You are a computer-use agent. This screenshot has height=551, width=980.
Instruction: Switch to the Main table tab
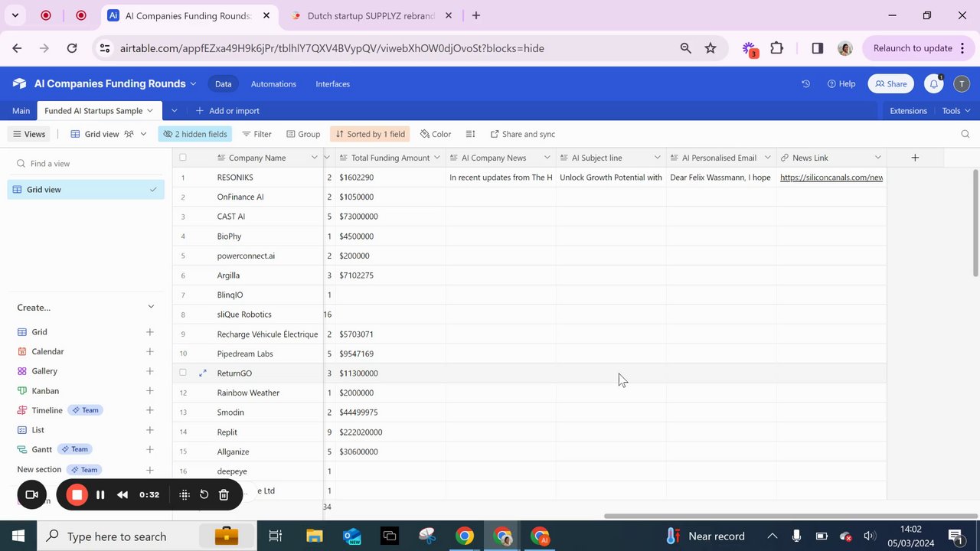pos(21,111)
